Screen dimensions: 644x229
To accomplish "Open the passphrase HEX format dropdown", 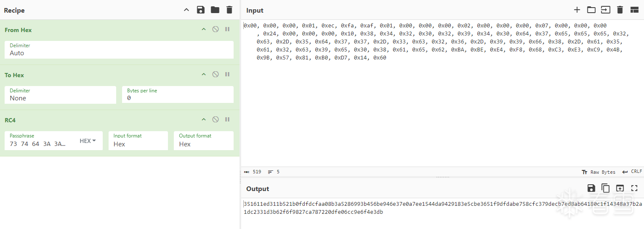I will [x=88, y=141].
